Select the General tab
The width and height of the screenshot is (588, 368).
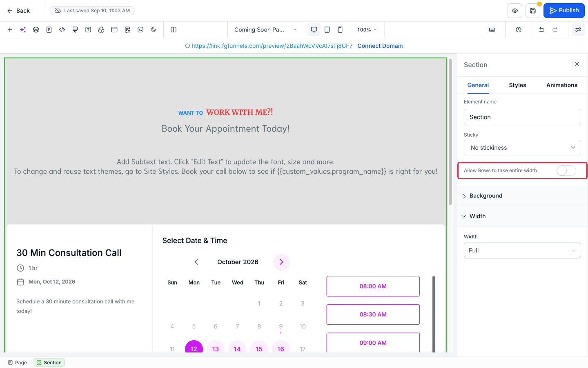tap(478, 85)
